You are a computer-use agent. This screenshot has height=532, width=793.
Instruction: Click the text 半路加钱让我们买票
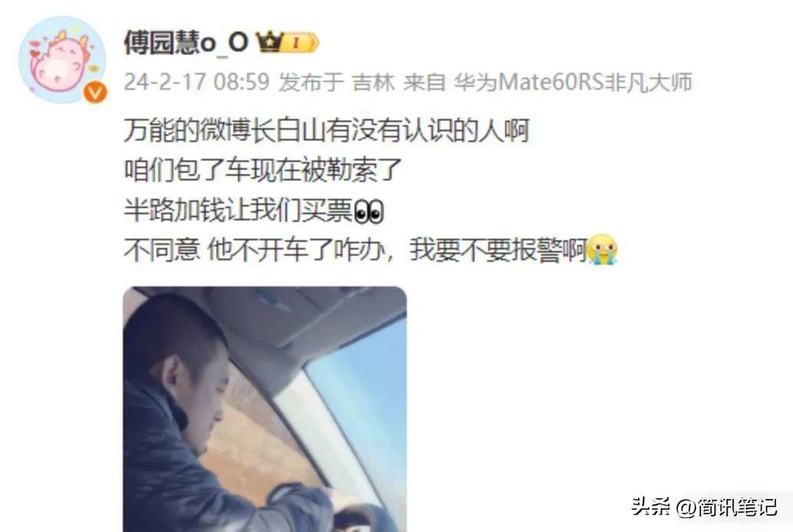pyautogui.click(x=238, y=210)
